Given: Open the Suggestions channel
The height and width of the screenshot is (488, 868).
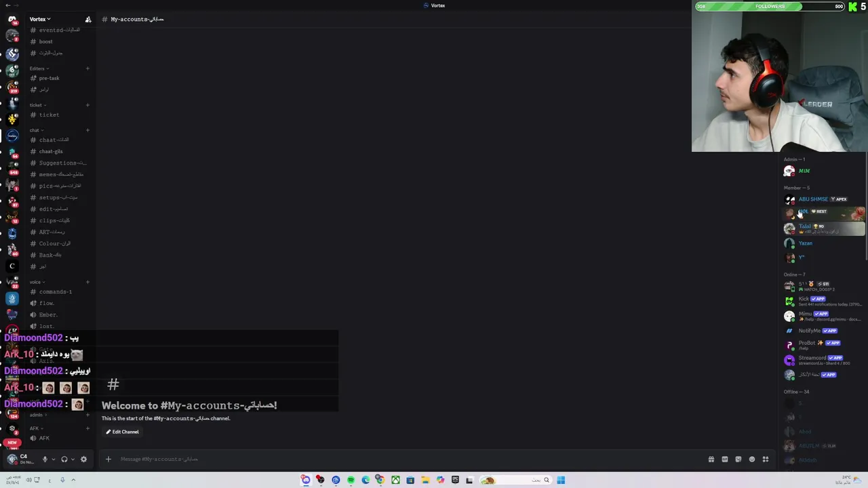Looking at the screenshot, I should point(60,163).
